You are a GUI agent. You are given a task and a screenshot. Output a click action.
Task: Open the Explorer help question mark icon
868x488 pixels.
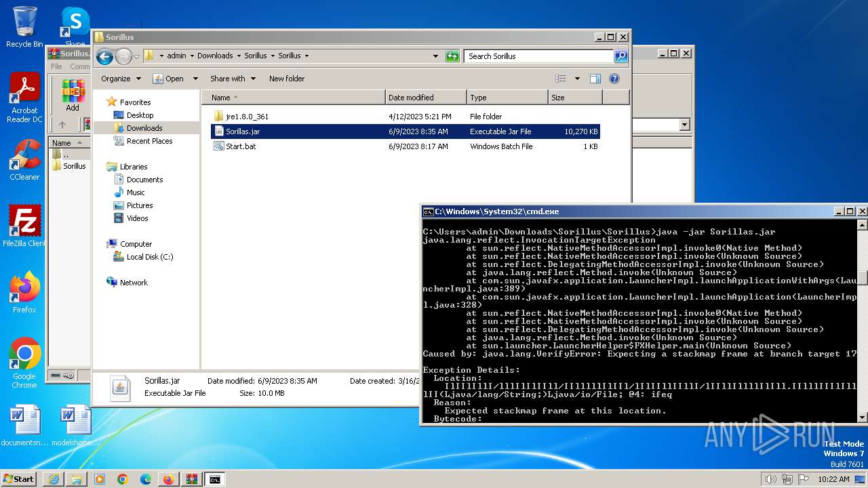[x=614, y=79]
